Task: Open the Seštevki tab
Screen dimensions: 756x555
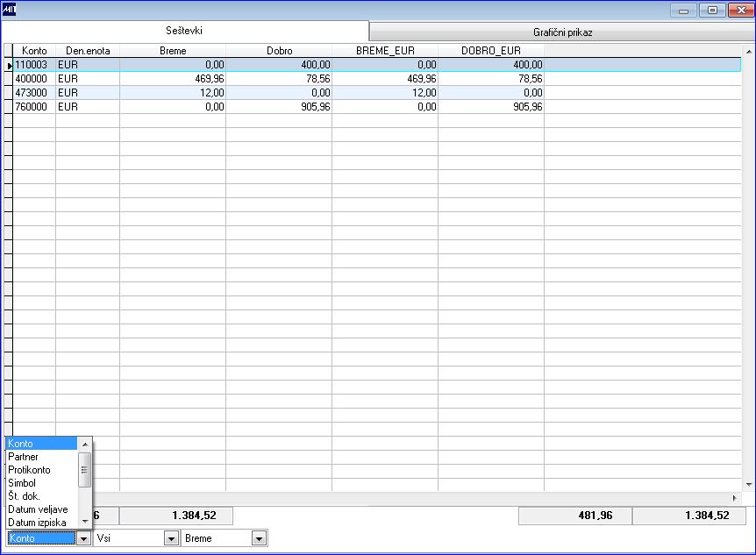Action: click(x=184, y=31)
